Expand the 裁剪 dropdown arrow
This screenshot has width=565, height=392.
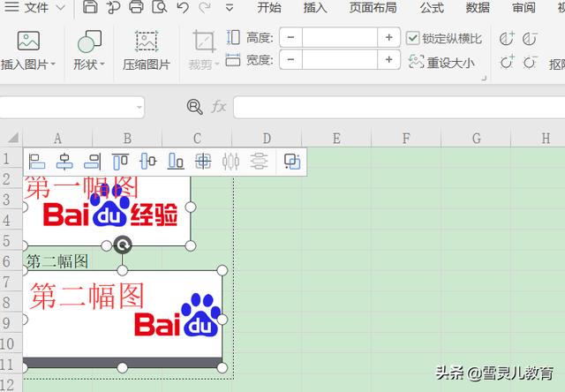pyautogui.click(x=217, y=64)
